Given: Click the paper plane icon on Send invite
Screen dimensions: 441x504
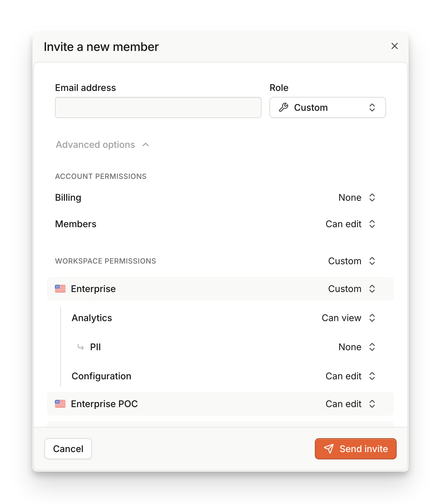Looking at the screenshot, I should point(329,449).
